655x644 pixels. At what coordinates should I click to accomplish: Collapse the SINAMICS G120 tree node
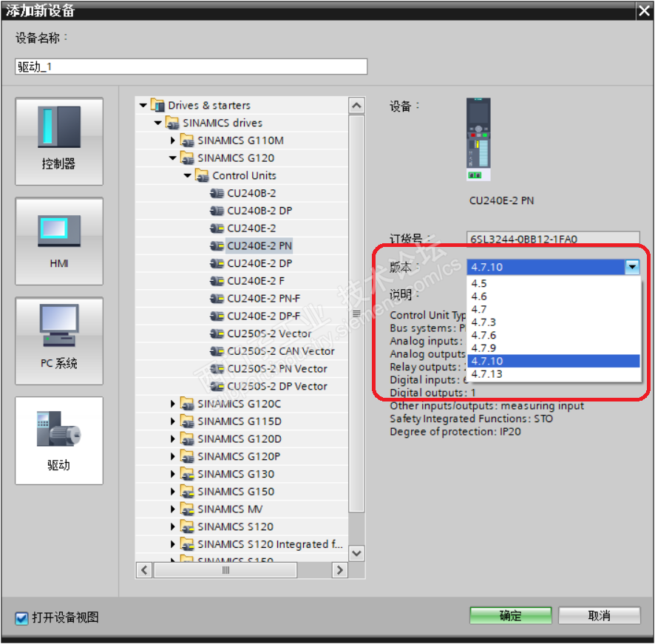[x=173, y=158]
